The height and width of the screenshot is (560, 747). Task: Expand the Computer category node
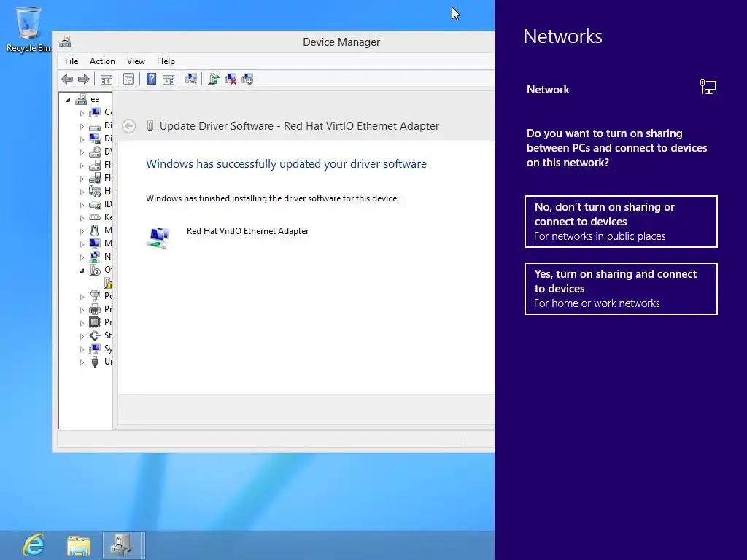[82, 113]
